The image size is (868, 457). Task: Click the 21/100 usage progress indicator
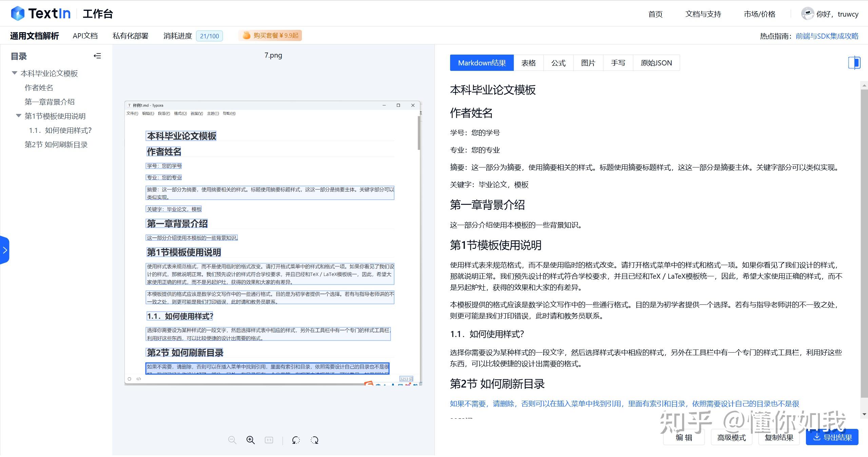tap(210, 36)
